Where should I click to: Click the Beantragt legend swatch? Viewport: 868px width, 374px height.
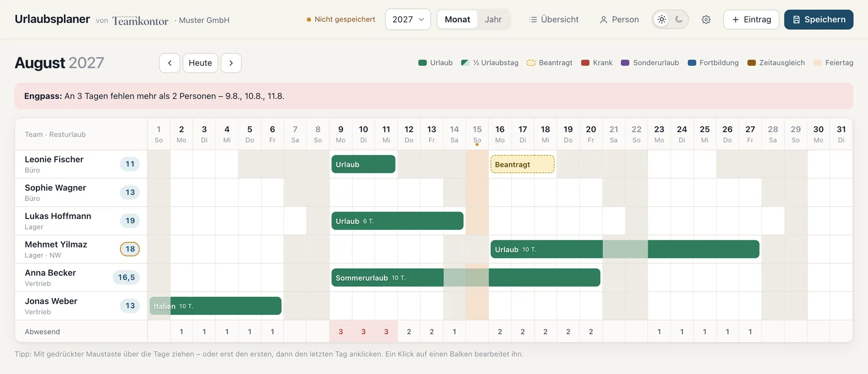click(x=531, y=63)
